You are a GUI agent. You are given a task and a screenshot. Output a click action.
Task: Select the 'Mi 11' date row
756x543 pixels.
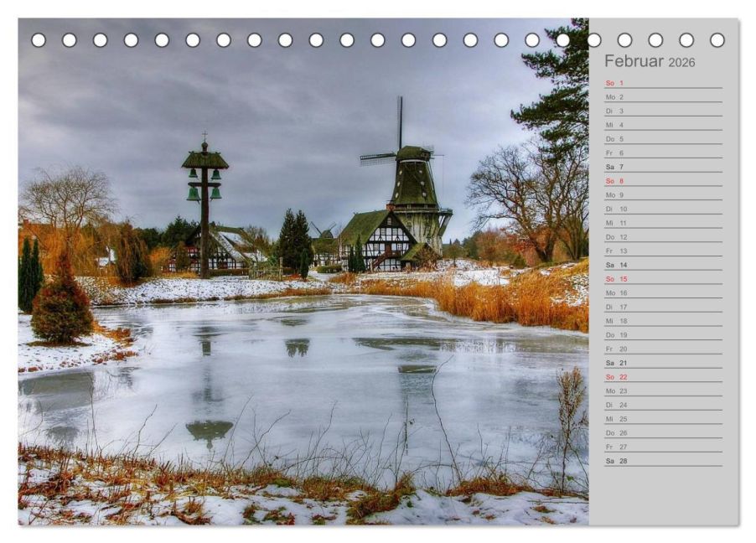point(664,223)
